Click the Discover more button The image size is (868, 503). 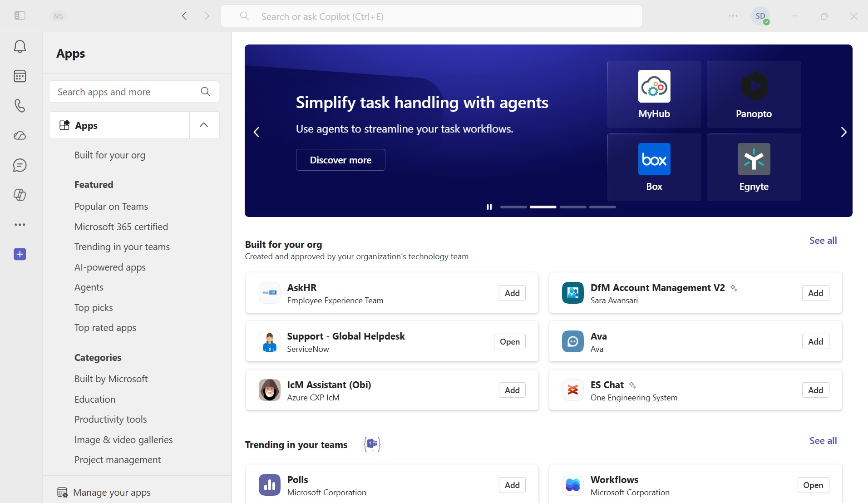[x=340, y=160]
